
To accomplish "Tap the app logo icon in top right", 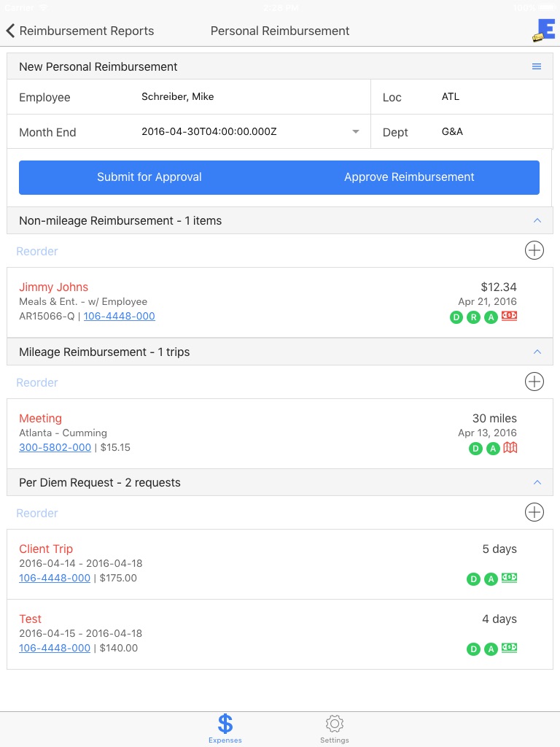I will (x=544, y=30).
